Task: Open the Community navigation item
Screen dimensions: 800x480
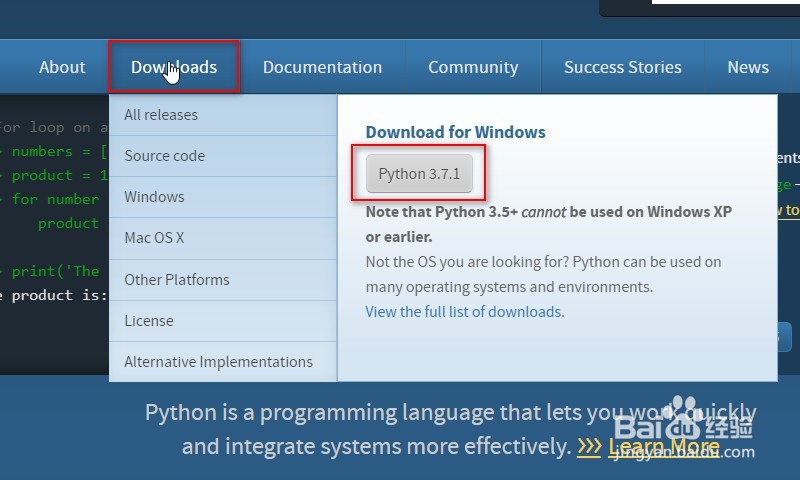Action: click(473, 67)
